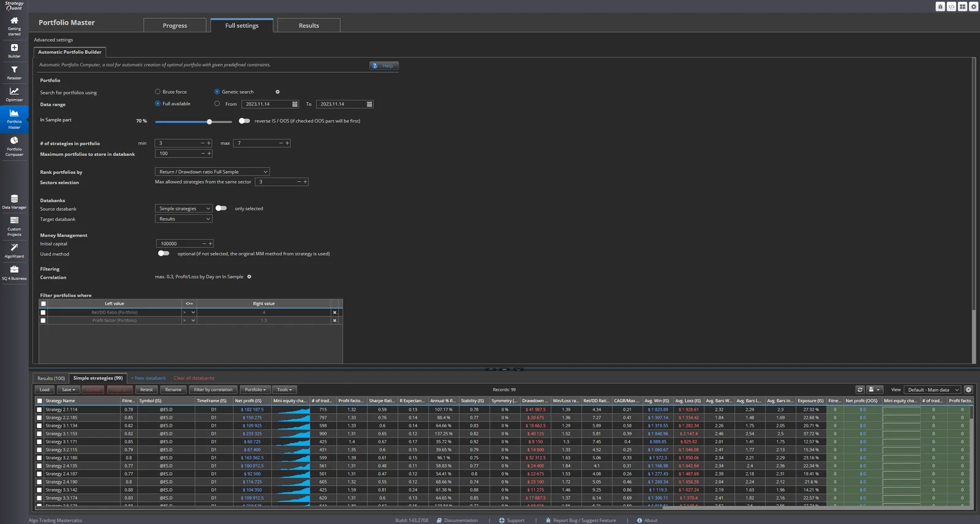This screenshot has width=980, height=524.
Task: Switch to the Full settings tab
Action: click(242, 25)
